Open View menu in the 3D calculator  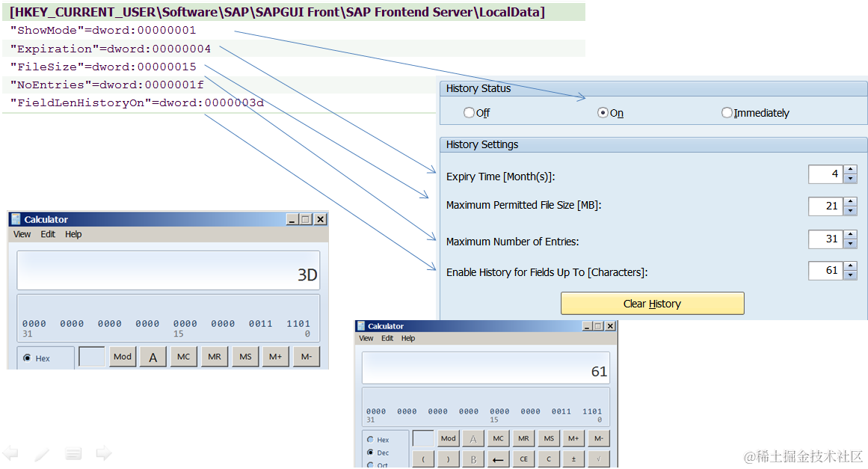coord(22,234)
